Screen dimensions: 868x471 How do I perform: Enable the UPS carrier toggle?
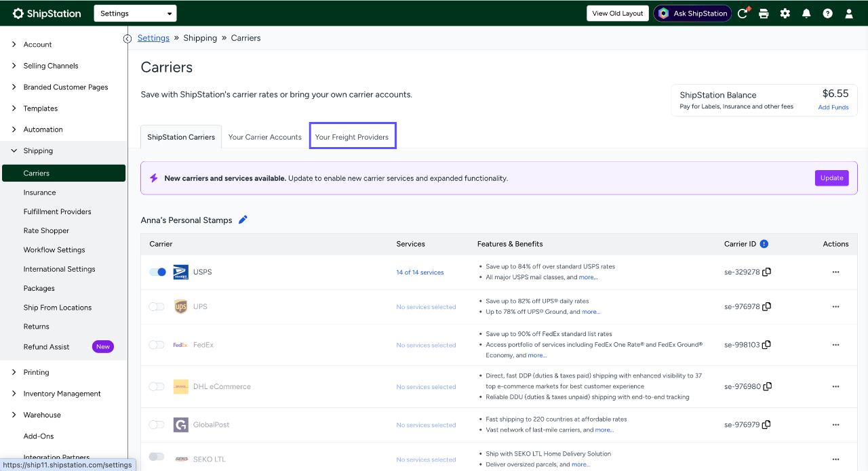pos(157,306)
